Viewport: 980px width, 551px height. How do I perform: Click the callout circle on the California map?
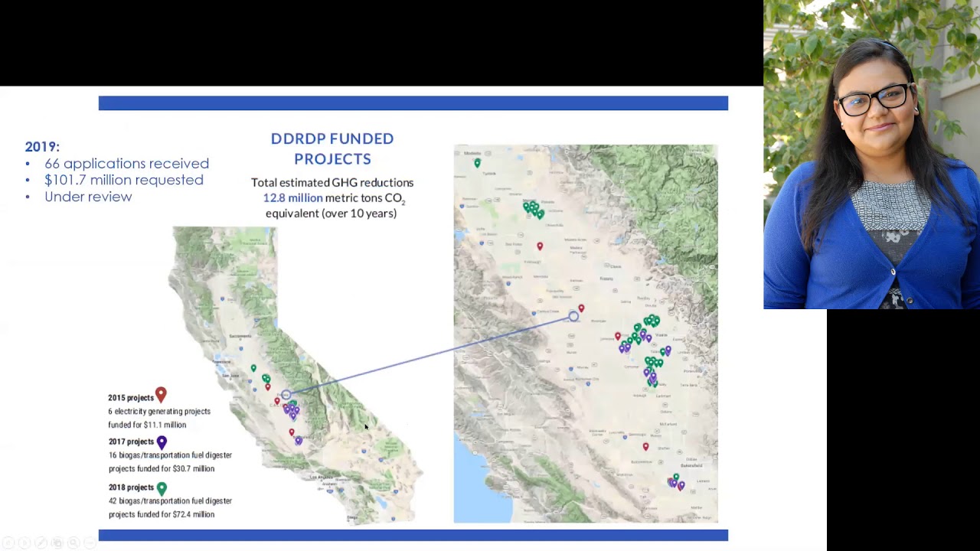pos(286,395)
